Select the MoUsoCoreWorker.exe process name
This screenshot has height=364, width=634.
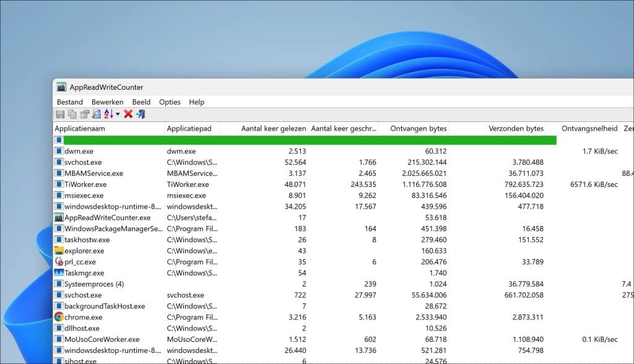pos(102,339)
